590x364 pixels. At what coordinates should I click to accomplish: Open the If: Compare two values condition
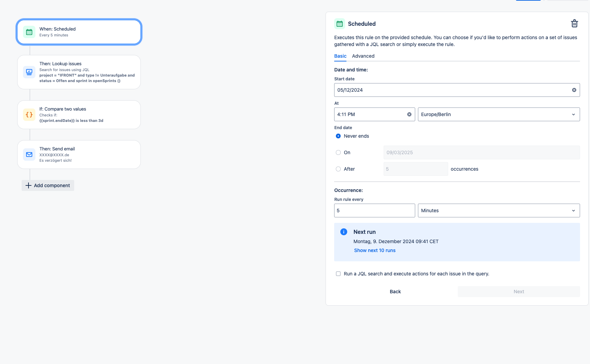(79, 115)
